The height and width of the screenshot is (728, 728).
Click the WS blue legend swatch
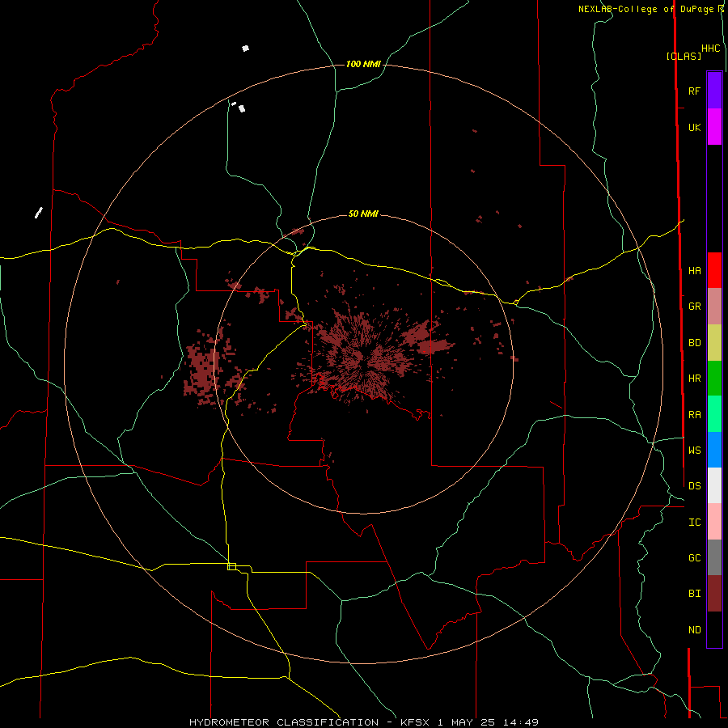click(714, 450)
